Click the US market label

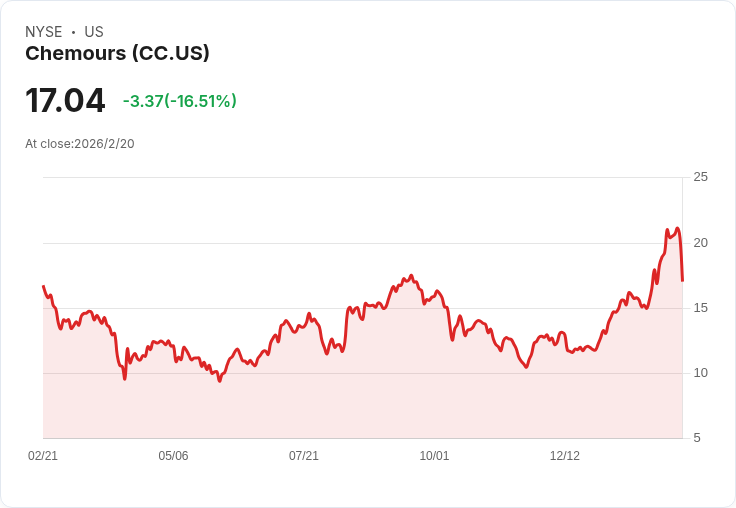click(x=94, y=32)
